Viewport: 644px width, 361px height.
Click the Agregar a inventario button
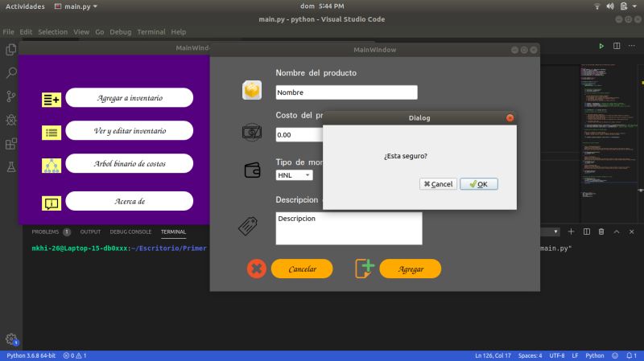(x=130, y=97)
